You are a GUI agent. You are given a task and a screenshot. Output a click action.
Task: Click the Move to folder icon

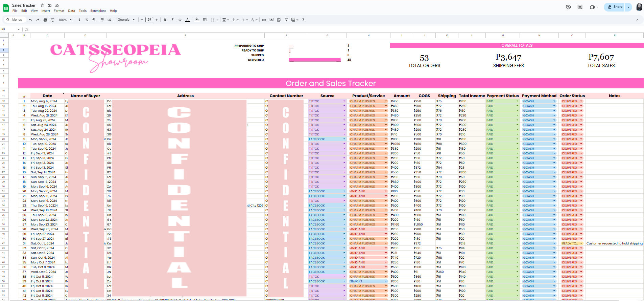pos(50,5)
